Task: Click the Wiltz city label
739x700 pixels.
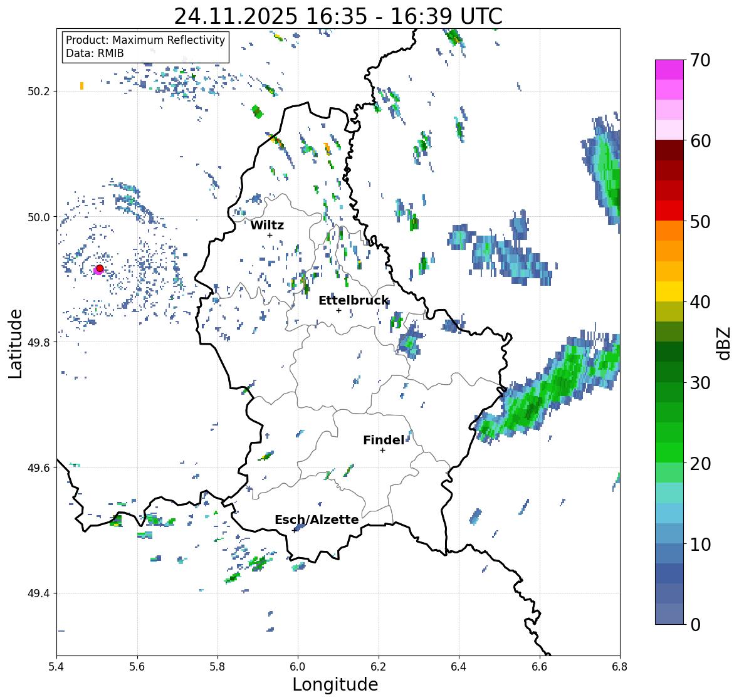Action: [267, 225]
